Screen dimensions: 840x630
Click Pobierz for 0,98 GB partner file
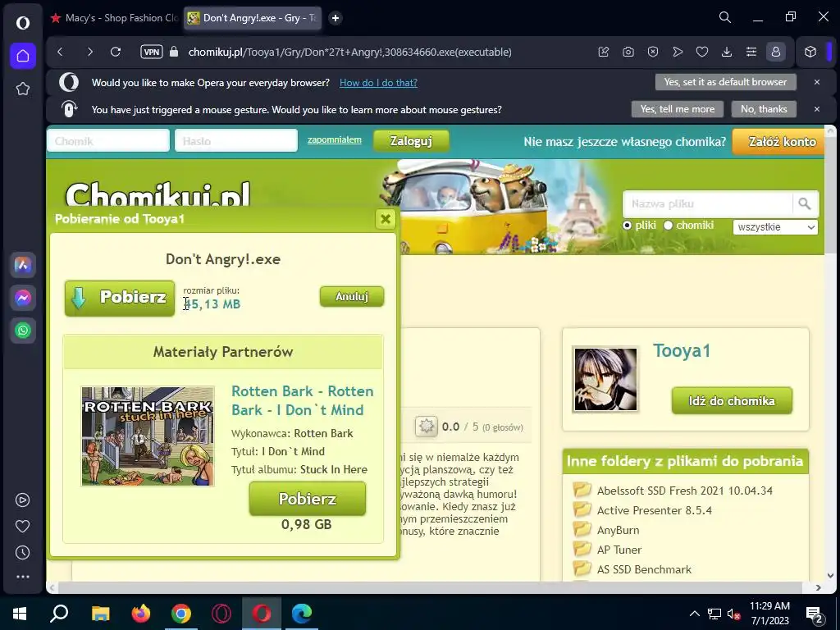(308, 499)
